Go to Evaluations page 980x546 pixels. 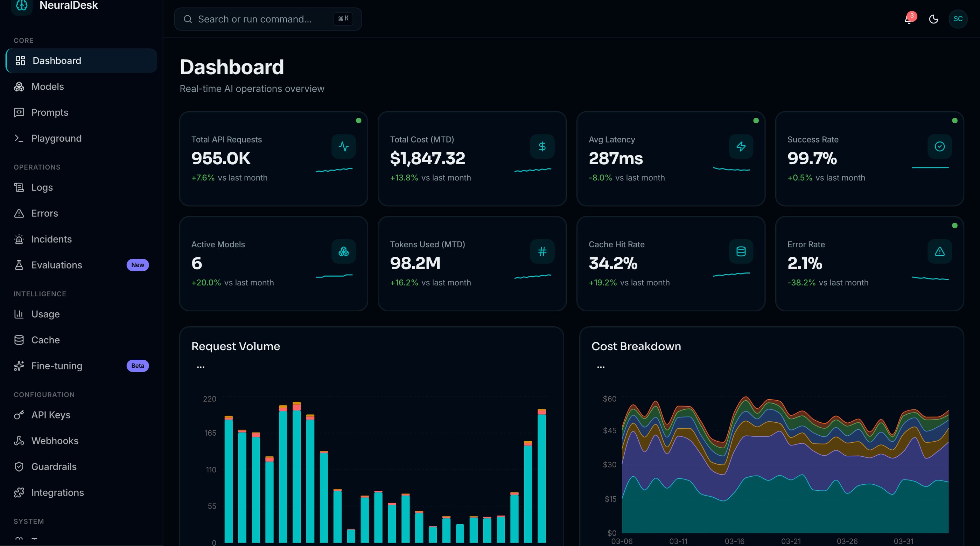click(82, 265)
